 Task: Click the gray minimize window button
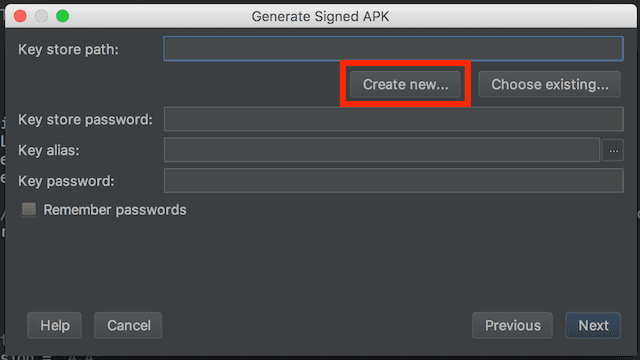coord(41,16)
